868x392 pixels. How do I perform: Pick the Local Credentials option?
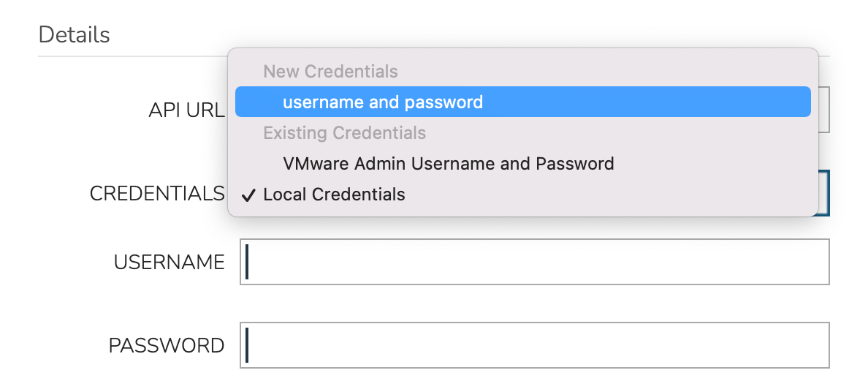(334, 195)
